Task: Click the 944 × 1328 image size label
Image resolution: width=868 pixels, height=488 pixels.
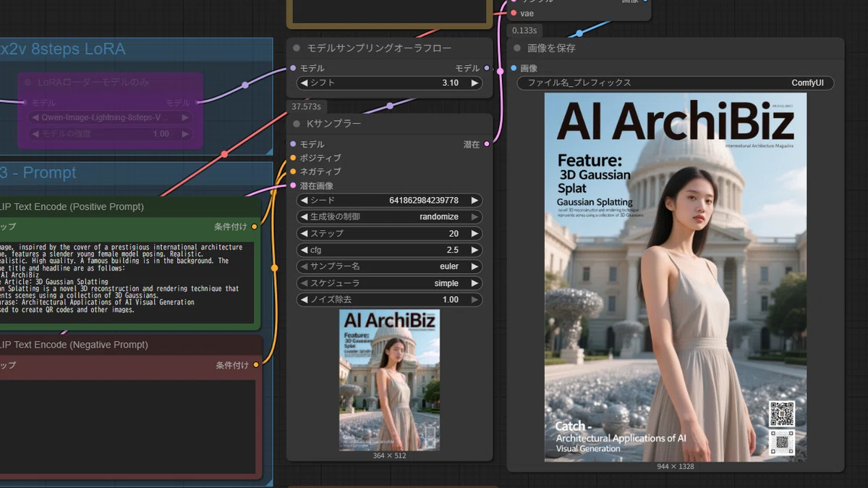Action: pyautogui.click(x=676, y=467)
